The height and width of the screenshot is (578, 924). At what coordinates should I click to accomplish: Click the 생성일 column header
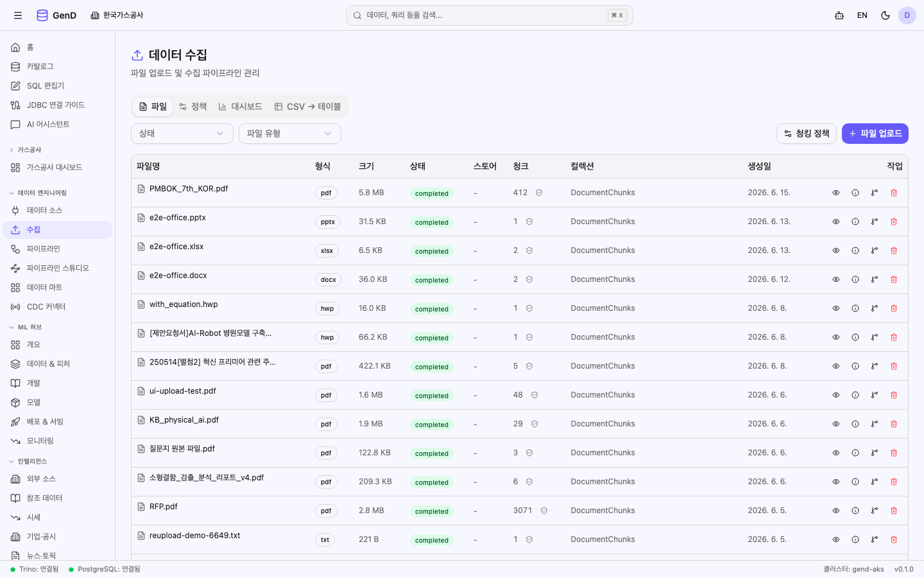760,166
